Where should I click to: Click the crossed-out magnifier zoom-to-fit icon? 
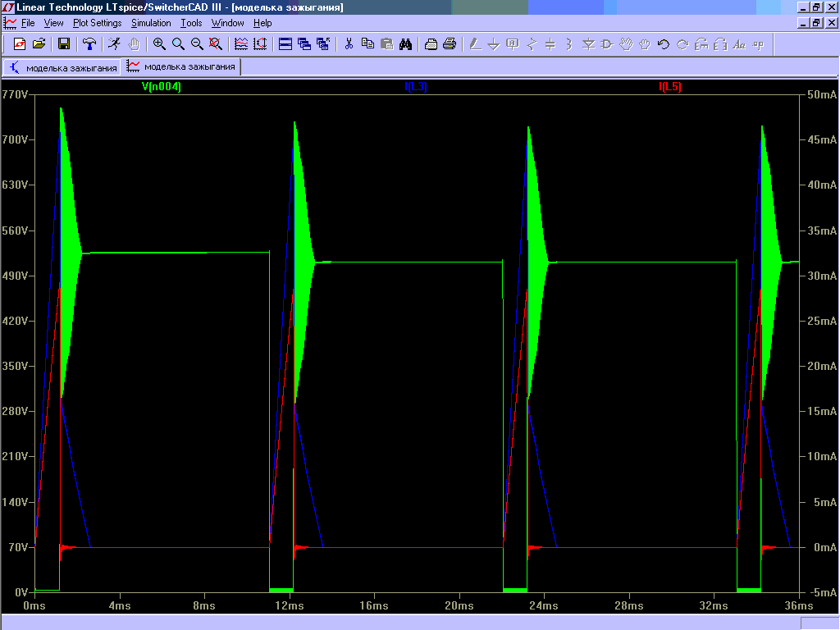tap(216, 43)
